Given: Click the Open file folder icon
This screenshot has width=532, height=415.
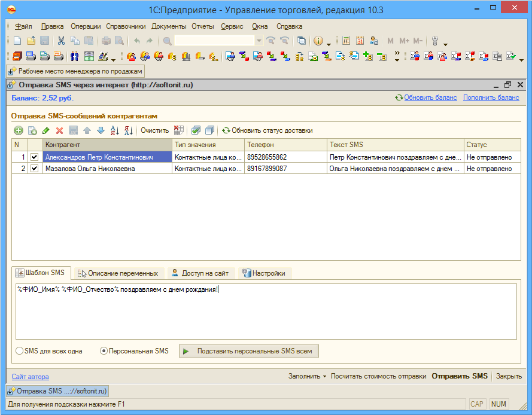Looking at the screenshot, I should 31,41.
